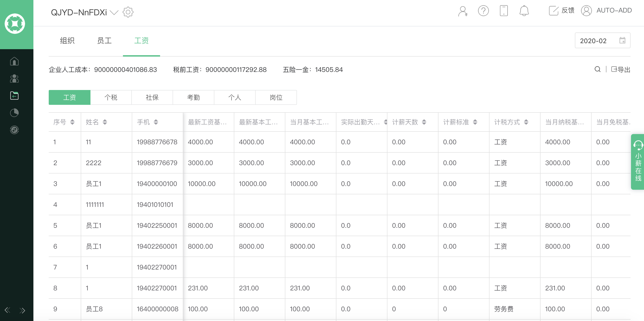Open the sync circle icon in sidebar
The width and height of the screenshot is (644, 321).
tap(14, 130)
